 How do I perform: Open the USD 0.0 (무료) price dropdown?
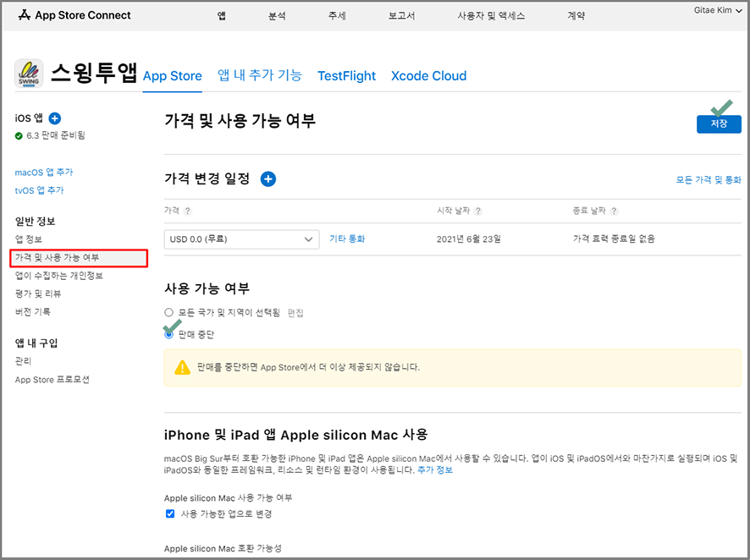pyautogui.click(x=241, y=239)
